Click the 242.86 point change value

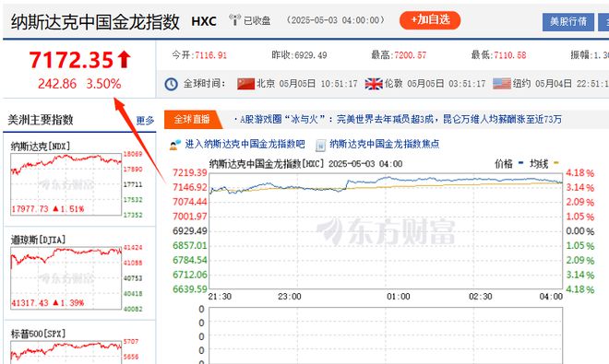57,84
